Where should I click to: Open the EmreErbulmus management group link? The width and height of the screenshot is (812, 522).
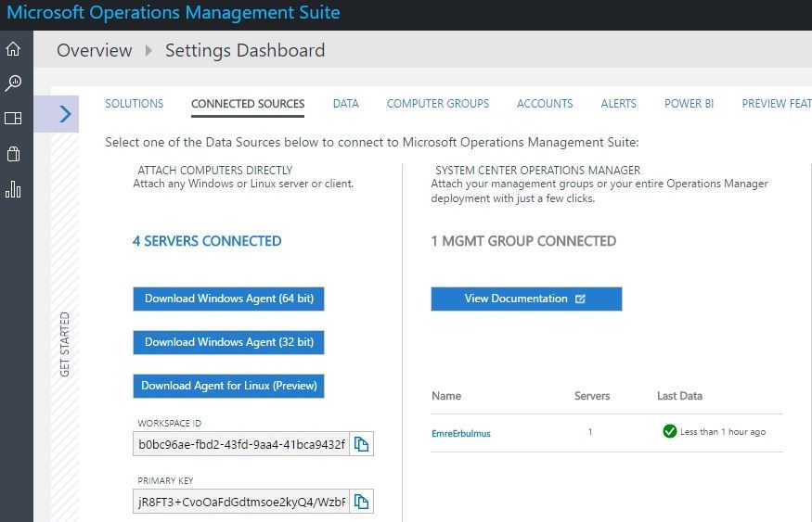[461, 434]
